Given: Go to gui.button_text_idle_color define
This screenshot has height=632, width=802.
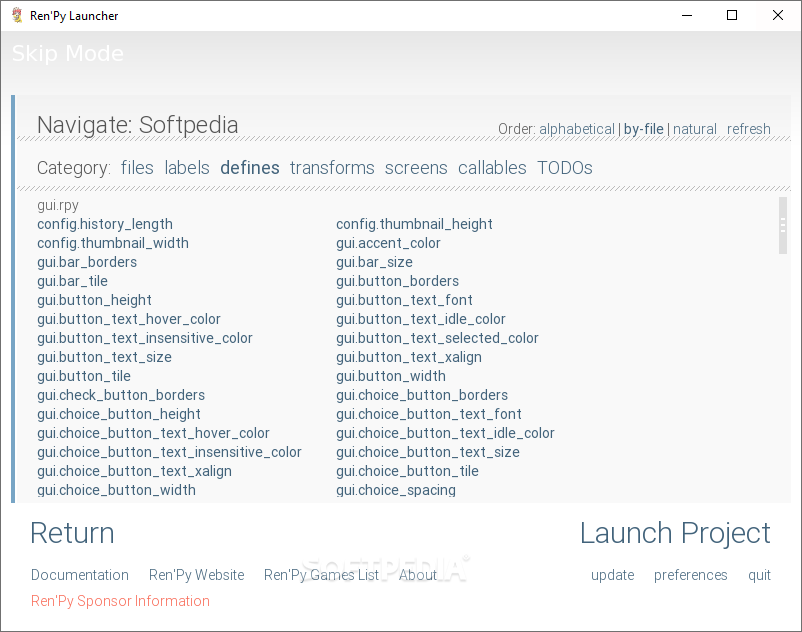Looking at the screenshot, I should point(420,319).
